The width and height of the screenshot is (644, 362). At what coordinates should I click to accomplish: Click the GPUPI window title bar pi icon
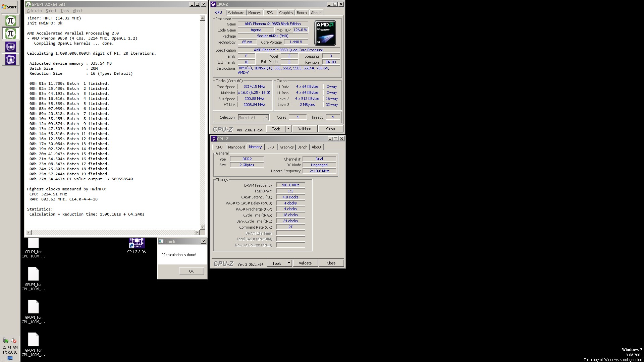coord(28,4)
